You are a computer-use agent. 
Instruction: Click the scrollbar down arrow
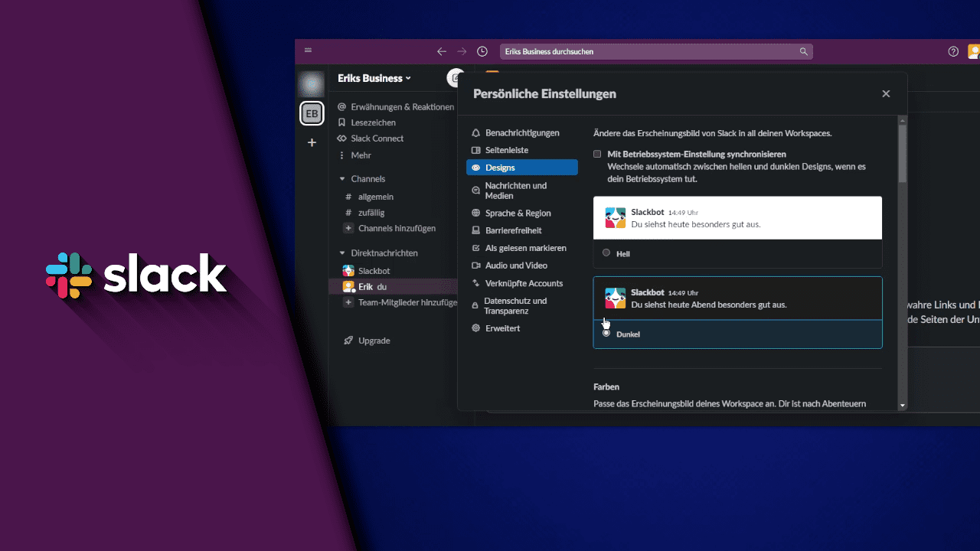click(903, 405)
